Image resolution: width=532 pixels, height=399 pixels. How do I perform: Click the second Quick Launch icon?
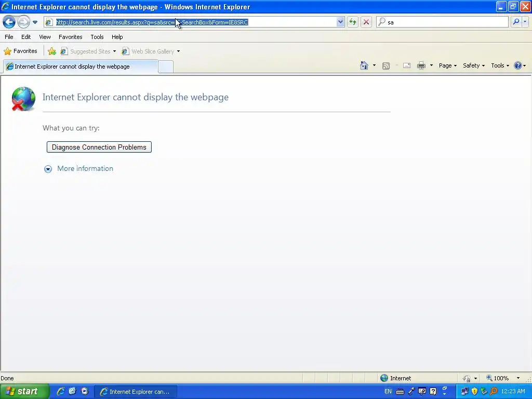[x=72, y=391]
